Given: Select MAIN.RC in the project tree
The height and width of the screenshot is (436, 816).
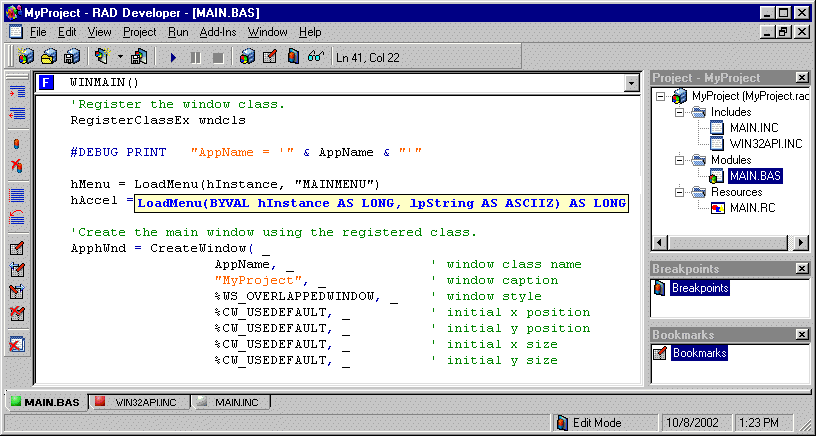Looking at the screenshot, I should point(752,208).
